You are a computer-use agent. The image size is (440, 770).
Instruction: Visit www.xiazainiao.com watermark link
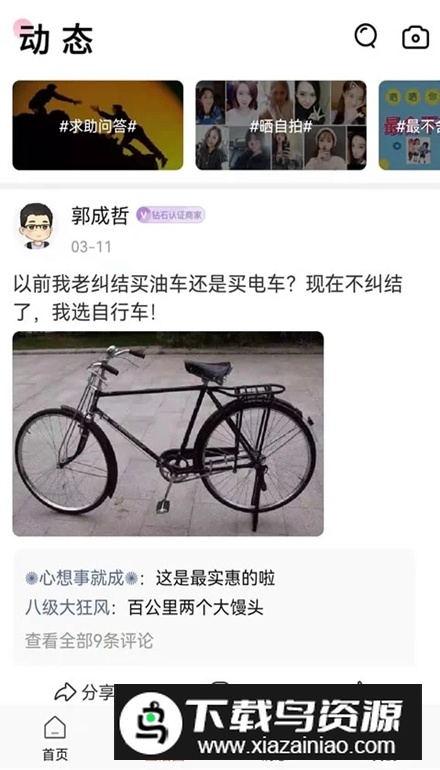tap(297, 746)
